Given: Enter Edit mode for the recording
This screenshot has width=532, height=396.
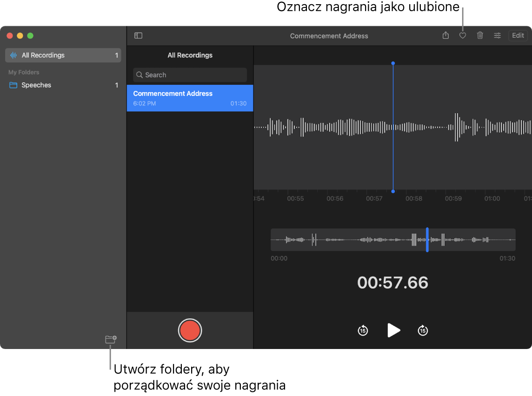Looking at the screenshot, I should 518,35.
